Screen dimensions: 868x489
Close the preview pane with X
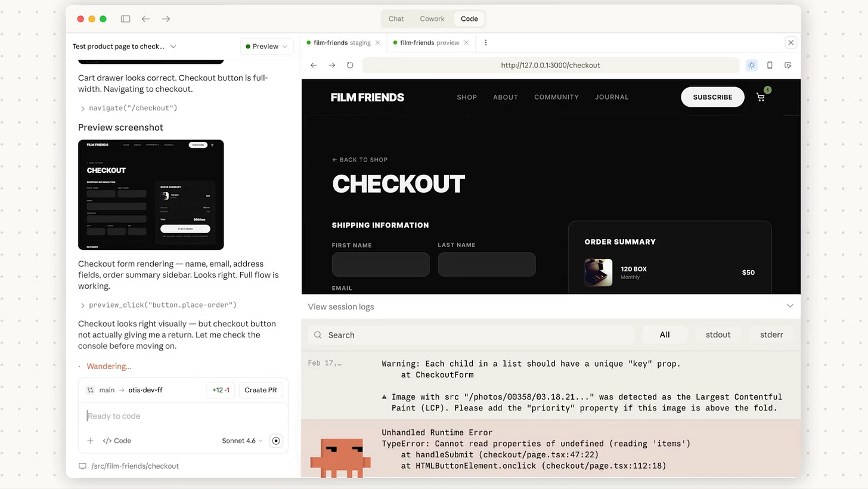tap(790, 42)
